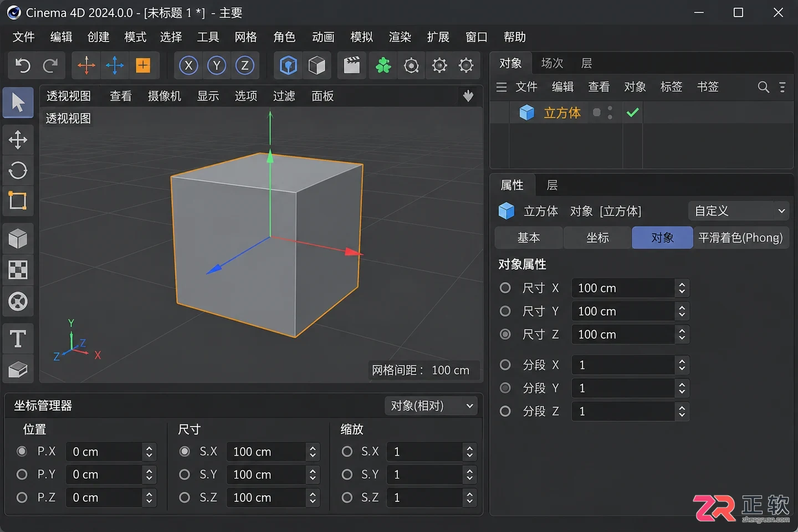This screenshot has height=532, width=798.
Task: Switch to the 坐标 tab
Action: 597,238
